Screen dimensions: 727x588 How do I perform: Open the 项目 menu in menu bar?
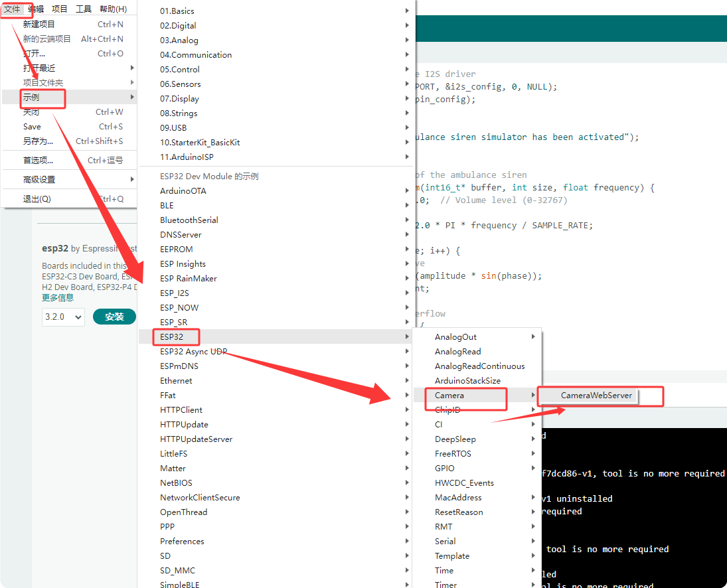tap(59, 9)
